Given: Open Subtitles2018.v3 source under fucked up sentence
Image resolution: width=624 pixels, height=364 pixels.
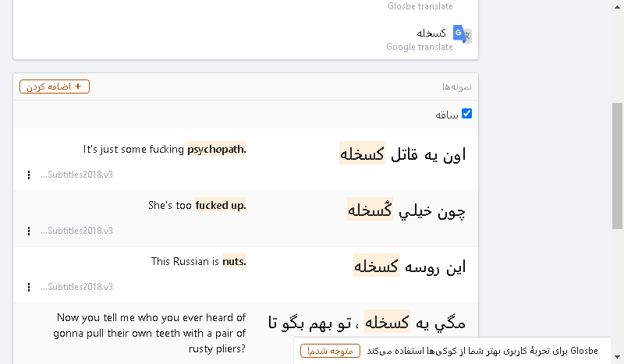Looking at the screenshot, I should coord(76,231).
